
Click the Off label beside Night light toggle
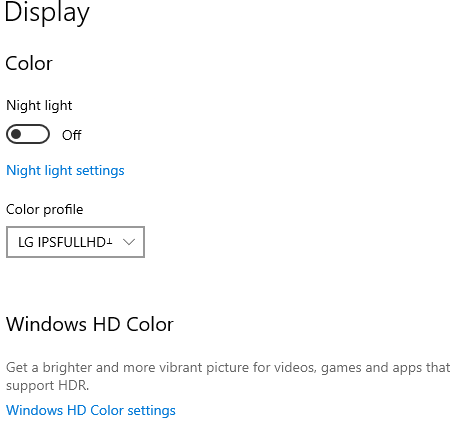(72, 135)
